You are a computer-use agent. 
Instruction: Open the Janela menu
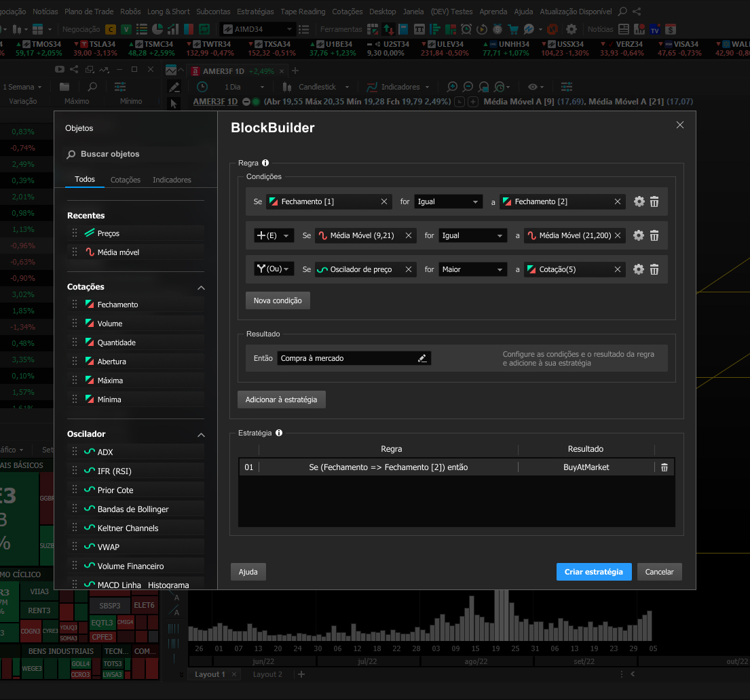tap(413, 12)
